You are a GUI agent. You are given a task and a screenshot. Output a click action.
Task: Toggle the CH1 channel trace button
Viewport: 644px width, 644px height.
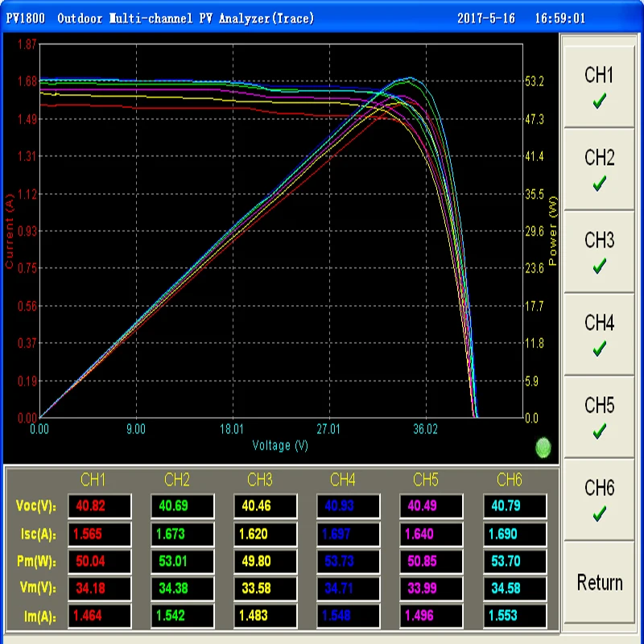coord(600,87)
